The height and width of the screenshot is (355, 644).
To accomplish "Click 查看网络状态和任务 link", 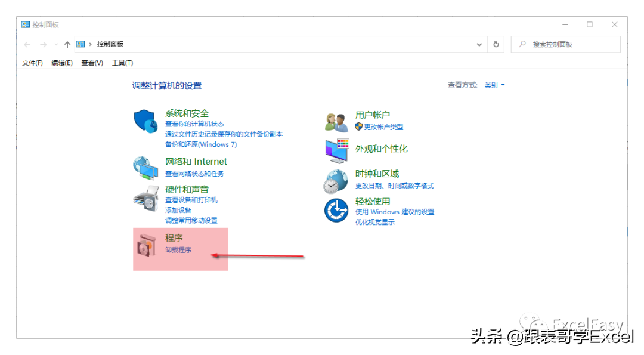I will click(x=194, y=174).
